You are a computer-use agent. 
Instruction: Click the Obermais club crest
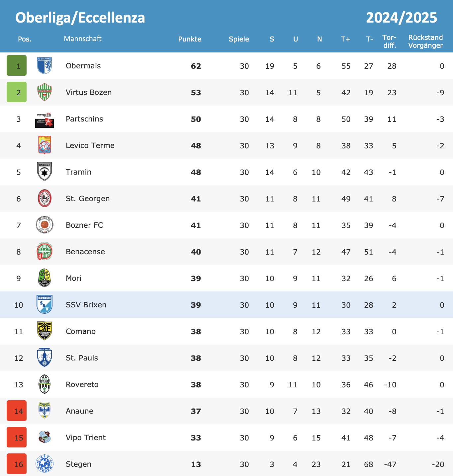[45, 65]
